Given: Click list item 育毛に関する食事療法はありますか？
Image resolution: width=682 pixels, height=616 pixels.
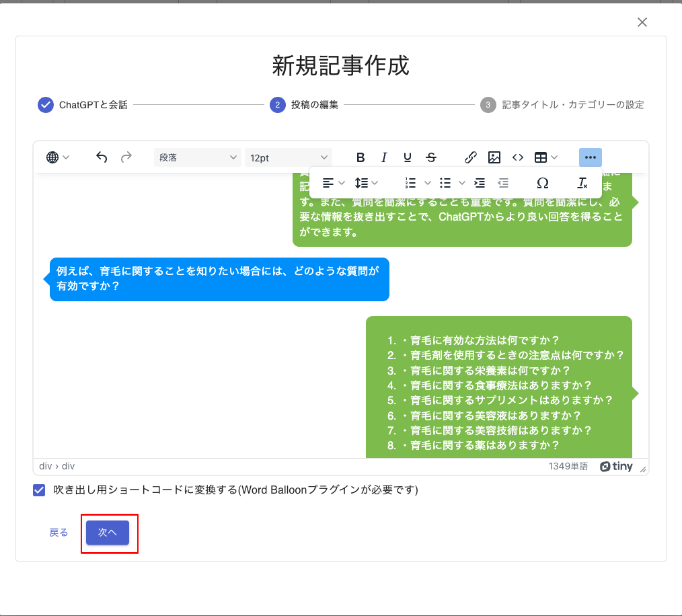Looking at the screenshot, I should (501, 385).
